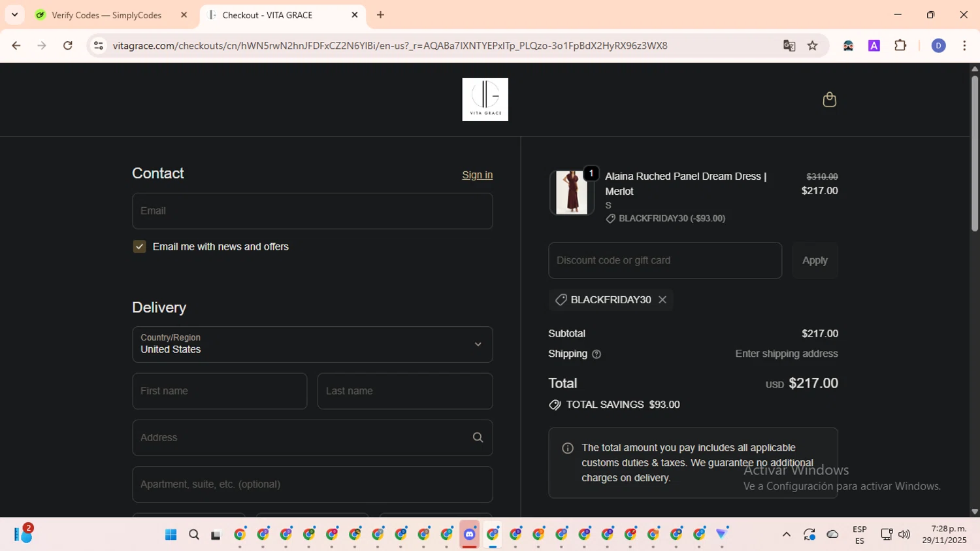Open Task View on taskbar
The width and height of the screenshot is (980, 551).
[x=216, y=535]
